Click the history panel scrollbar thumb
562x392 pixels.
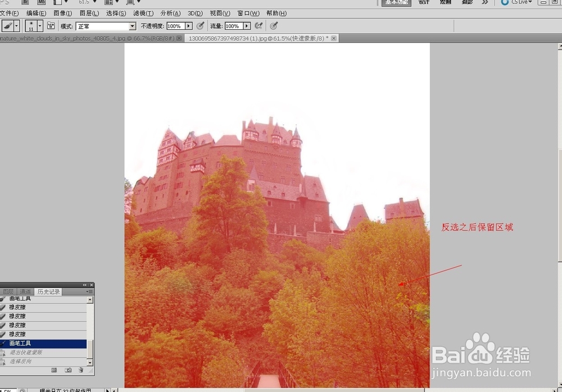point(90,349)
